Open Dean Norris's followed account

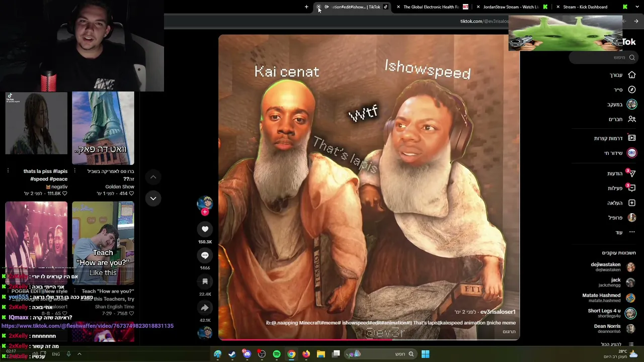pyautogui.click(x=615, y=329)
